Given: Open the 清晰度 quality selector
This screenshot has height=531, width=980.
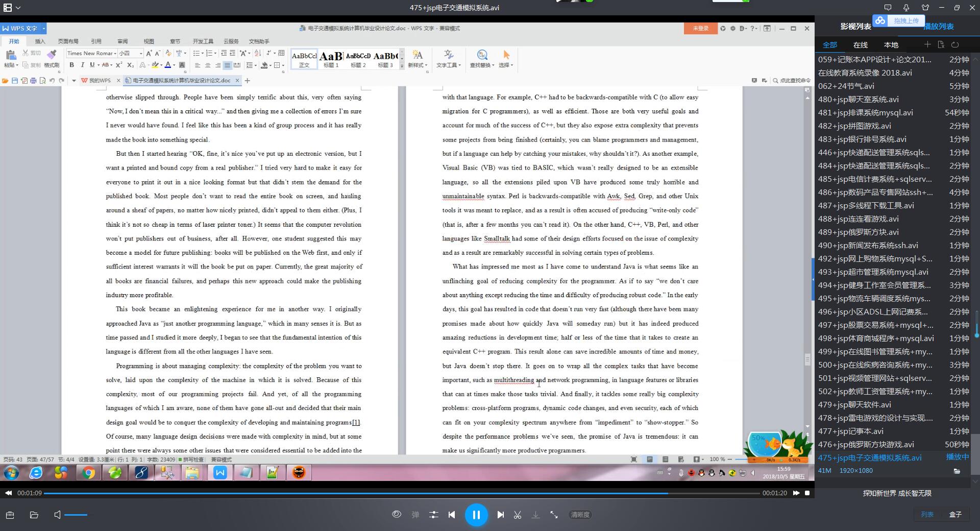Looking at the screenshot, I should click(580, 515).
